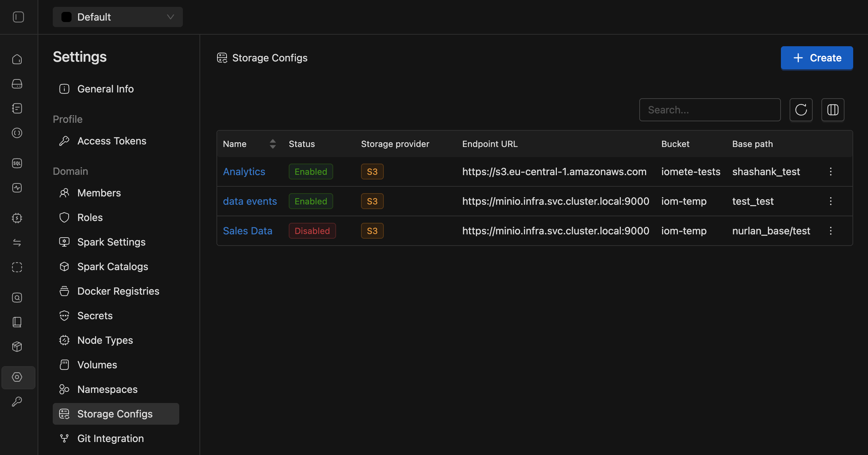The image size is (868, 455).
Task: Open the cube package icon in left rail
Action: (x=17, y=347)
